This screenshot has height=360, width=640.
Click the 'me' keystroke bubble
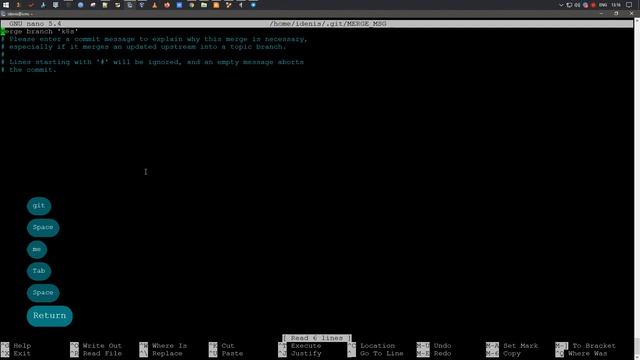[37, 249]
